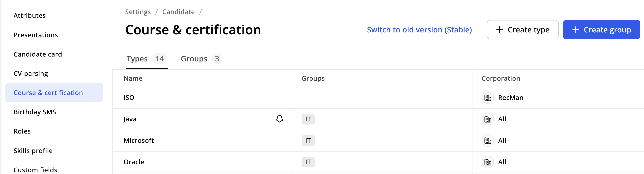Navigate to CV-parsing settings
Screen dimensions: 644x174
click(31, 74)
